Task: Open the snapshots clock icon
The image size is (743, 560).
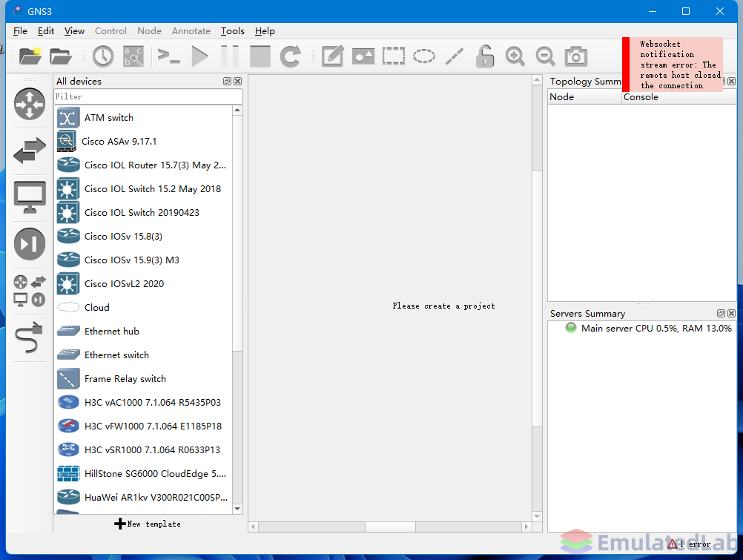Action: [103, 56]
